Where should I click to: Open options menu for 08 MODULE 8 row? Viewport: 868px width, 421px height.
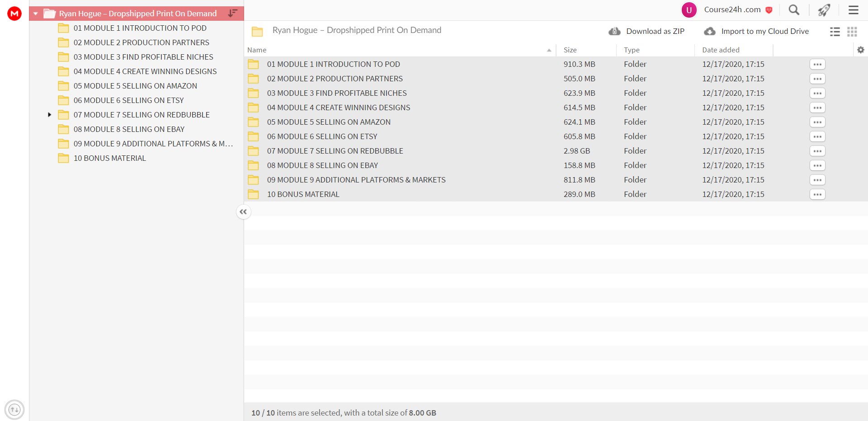[x=817, y=165]
